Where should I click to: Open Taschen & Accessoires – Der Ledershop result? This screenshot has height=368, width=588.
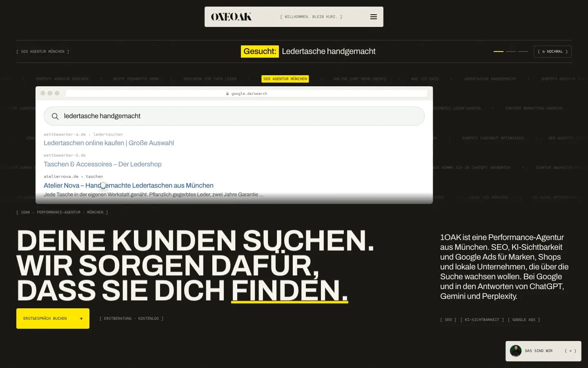click(102, 164)
